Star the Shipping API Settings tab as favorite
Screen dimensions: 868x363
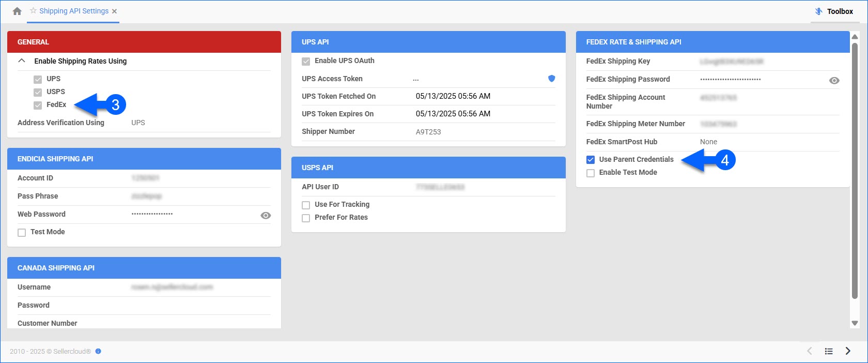33,10
